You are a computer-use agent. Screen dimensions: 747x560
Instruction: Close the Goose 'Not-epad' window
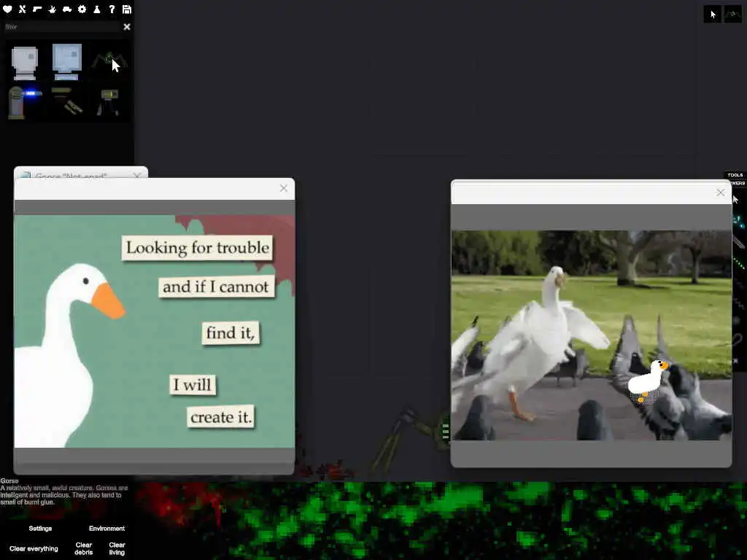(137, 175)
